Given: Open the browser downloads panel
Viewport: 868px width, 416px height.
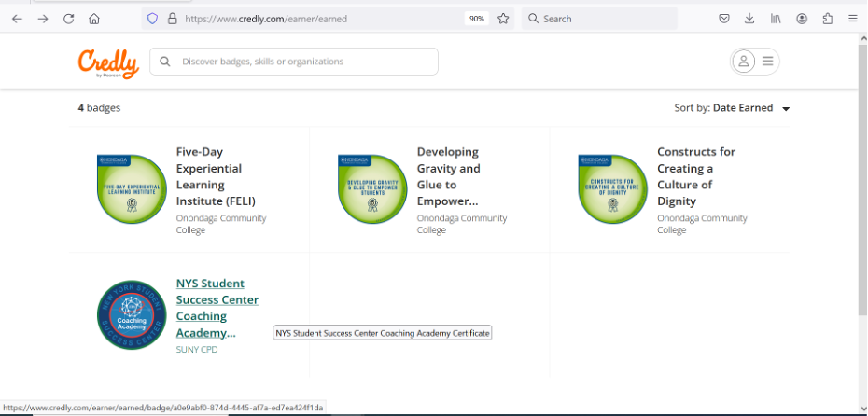Looking at the screenshot, I should click(749, 19).
